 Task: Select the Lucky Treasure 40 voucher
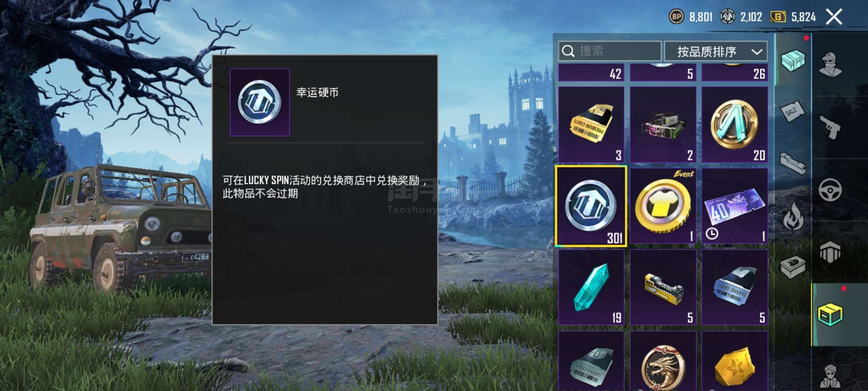[x=735, y=206]
